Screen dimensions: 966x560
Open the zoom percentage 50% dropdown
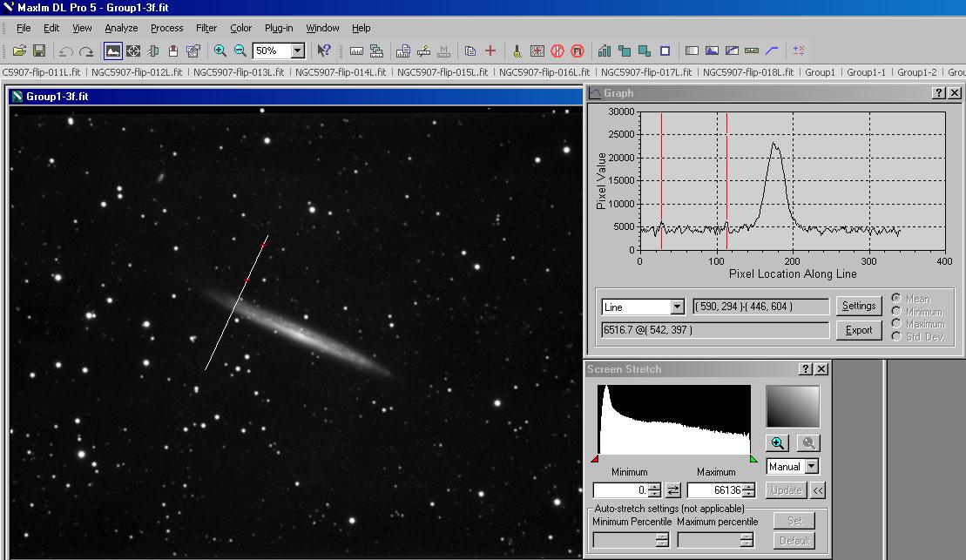(297, 51)
